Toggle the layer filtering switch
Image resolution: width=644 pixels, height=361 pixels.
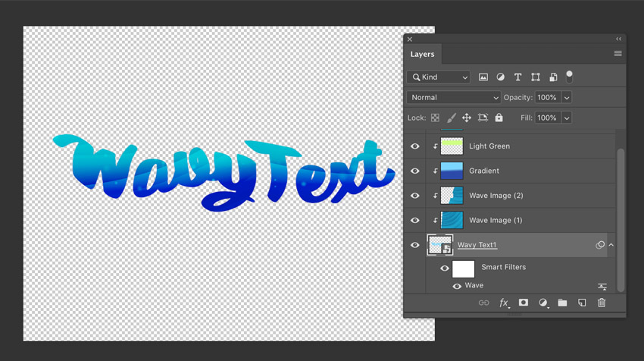[x=569, y=77]
